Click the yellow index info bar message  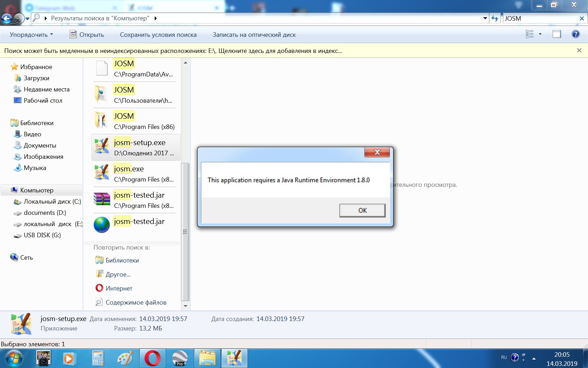tap(173, 51)
